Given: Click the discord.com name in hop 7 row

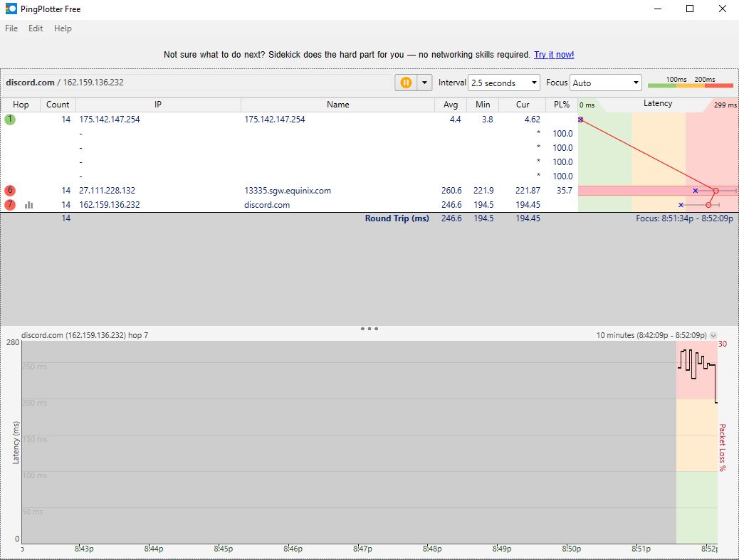Looking at the screenshot, I should point(267,205).
